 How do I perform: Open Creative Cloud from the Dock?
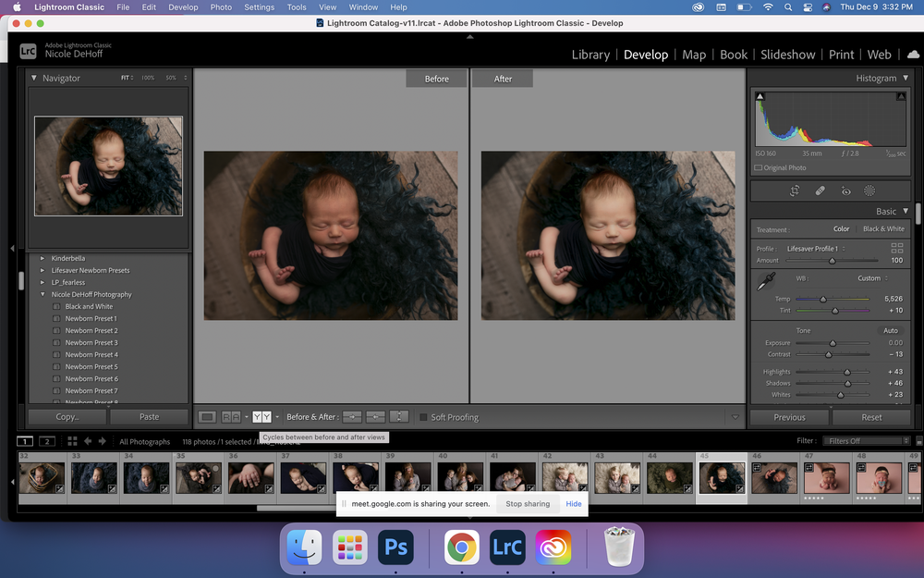pyautogui.click(x=553, y=547)
